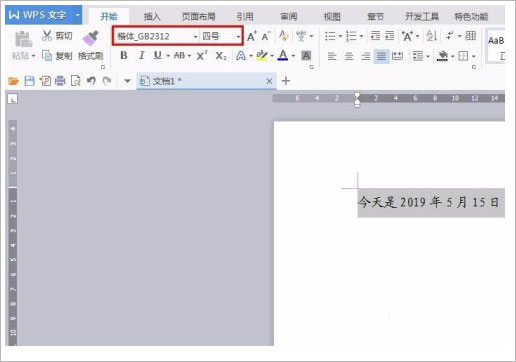Click the borders icon
Screen dimensions: 516x362
(x=463, y=56)
